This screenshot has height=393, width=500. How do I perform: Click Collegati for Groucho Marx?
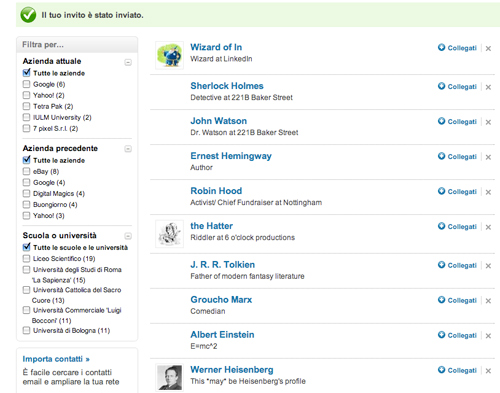457,300
